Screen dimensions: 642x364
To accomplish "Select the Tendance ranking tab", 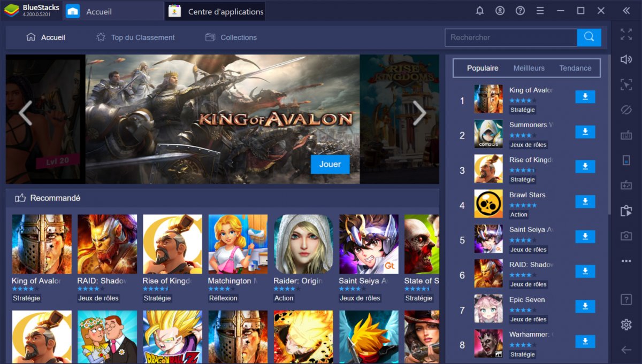I will click(576, 68).
